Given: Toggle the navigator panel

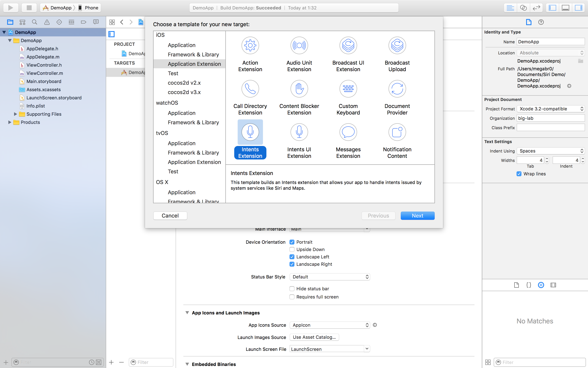Looking at the screenshot, I should click(552, 8).
